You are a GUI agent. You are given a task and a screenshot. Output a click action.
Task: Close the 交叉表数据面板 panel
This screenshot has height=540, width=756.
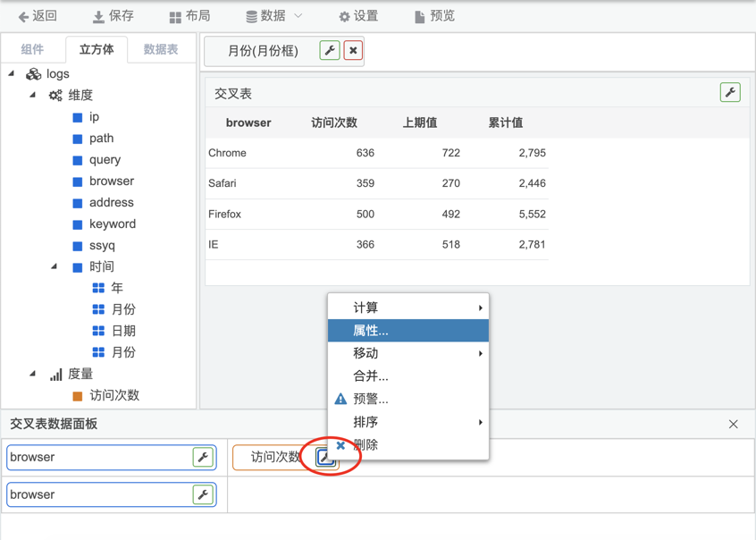click(x=733, y=425)
